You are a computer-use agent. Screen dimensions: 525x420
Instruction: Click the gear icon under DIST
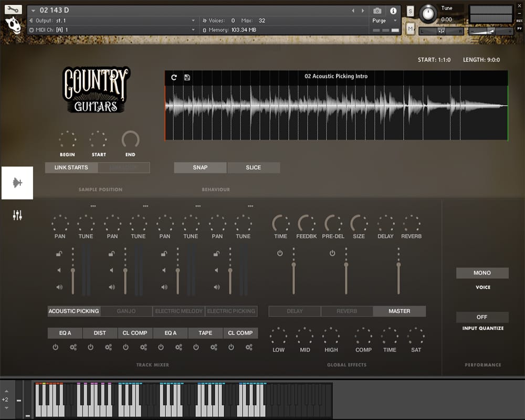[108, 347]
